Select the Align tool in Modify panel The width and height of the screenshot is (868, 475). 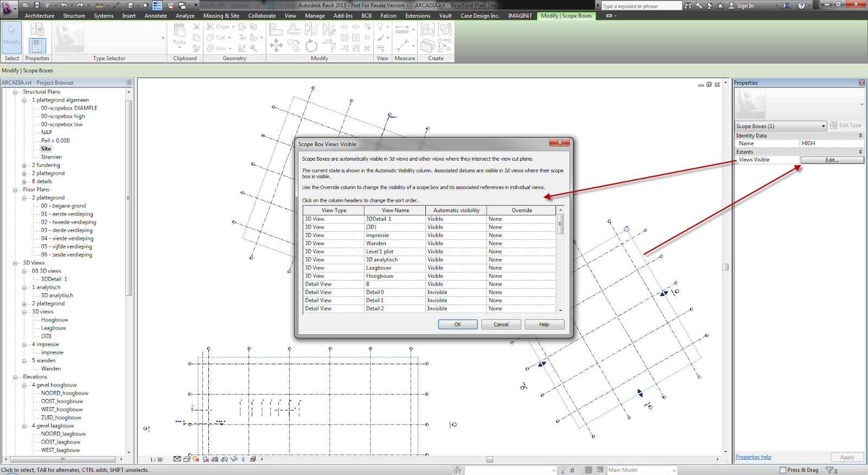276,29
